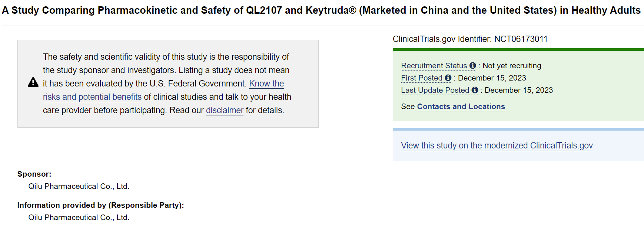
Task: Click the warning triangle icon in disclaimer box
Action: [x=33, y=82]
